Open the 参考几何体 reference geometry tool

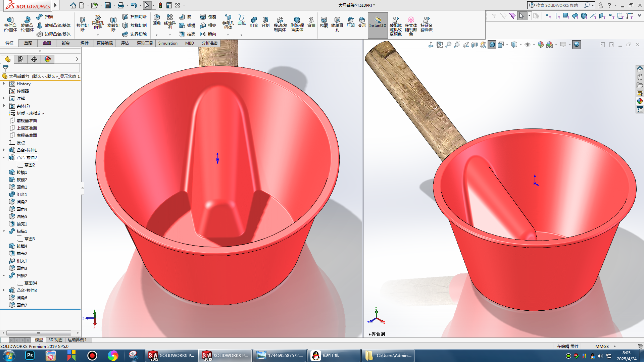pos(228,21)
